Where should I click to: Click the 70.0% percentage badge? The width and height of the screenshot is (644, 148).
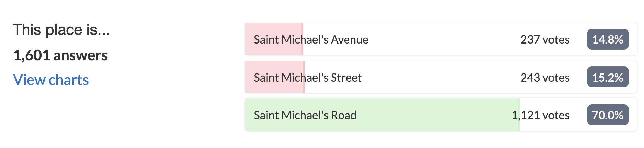[608, 115]
